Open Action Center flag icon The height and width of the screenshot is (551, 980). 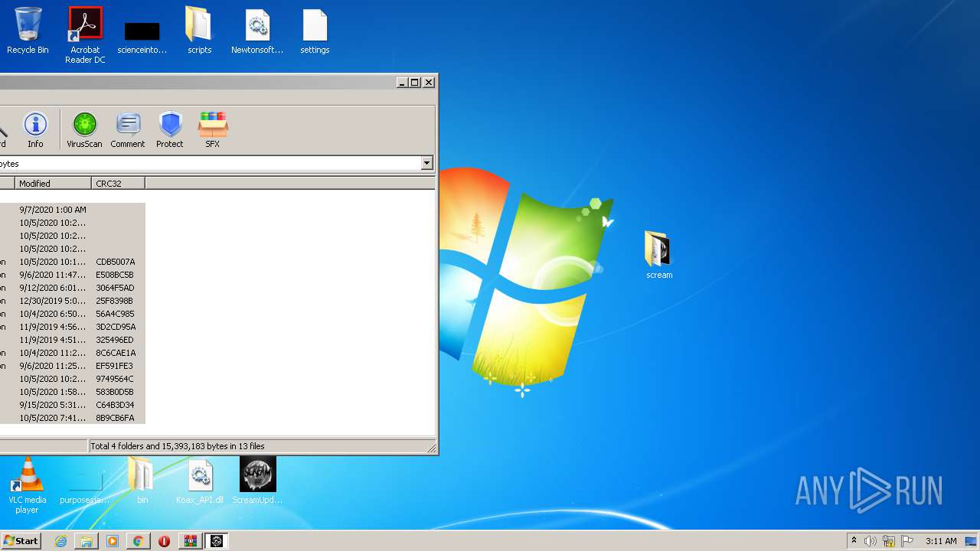pos(907,541)
